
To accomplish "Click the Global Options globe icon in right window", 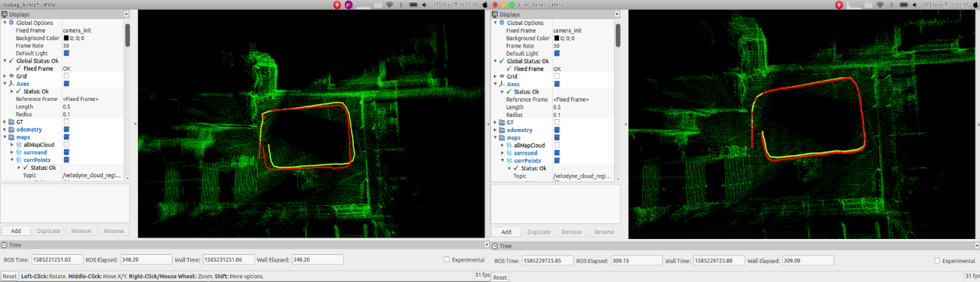I will point(501,23).
